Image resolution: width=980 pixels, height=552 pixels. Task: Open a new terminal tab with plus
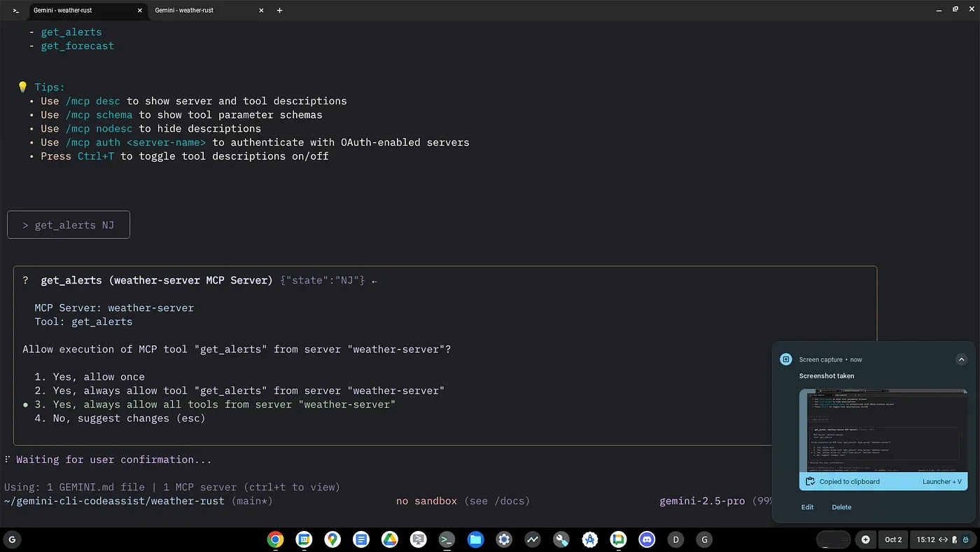point(280,11)
